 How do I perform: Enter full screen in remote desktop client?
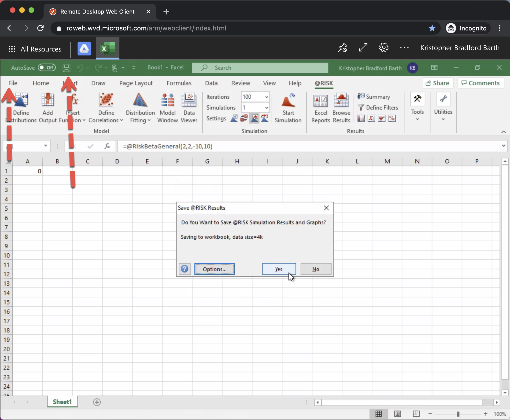363,48
